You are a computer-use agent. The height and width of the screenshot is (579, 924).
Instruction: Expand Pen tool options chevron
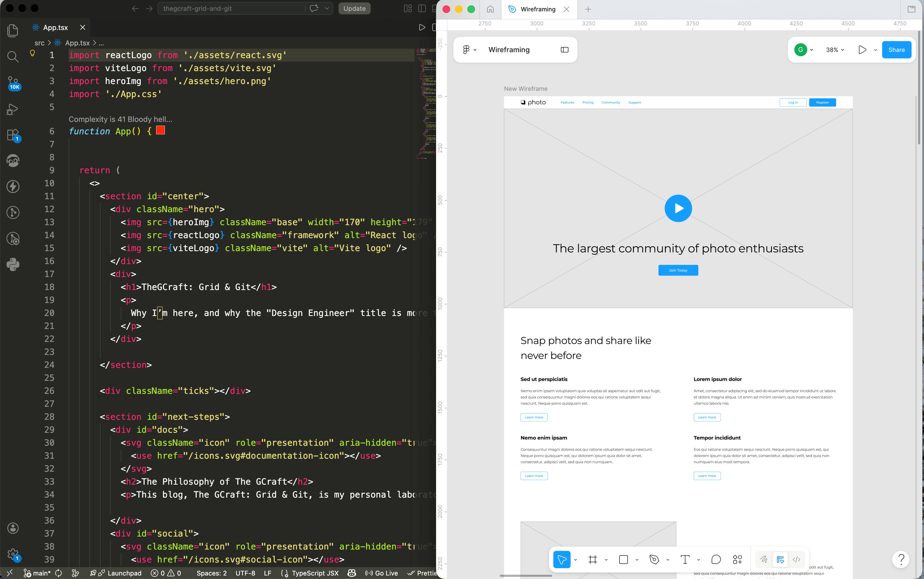pos(668,560)
